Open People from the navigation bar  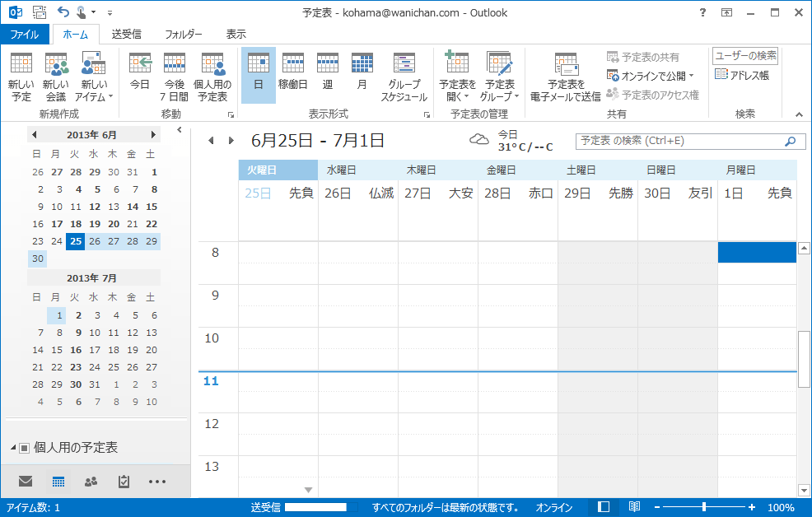click(91, 482)
